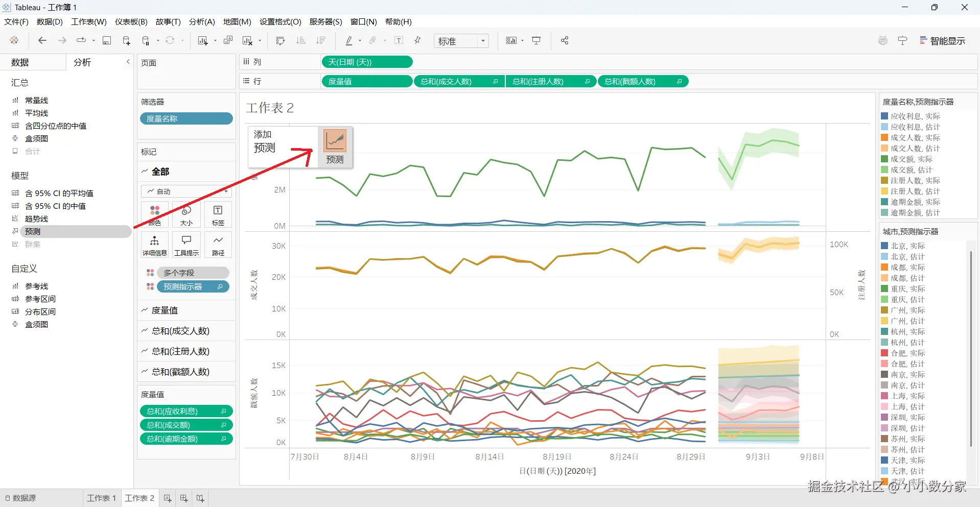This screenshot has width=980, height=507.
Task: Open the 数据源 tab at bottom left
Action: (21, 498)
